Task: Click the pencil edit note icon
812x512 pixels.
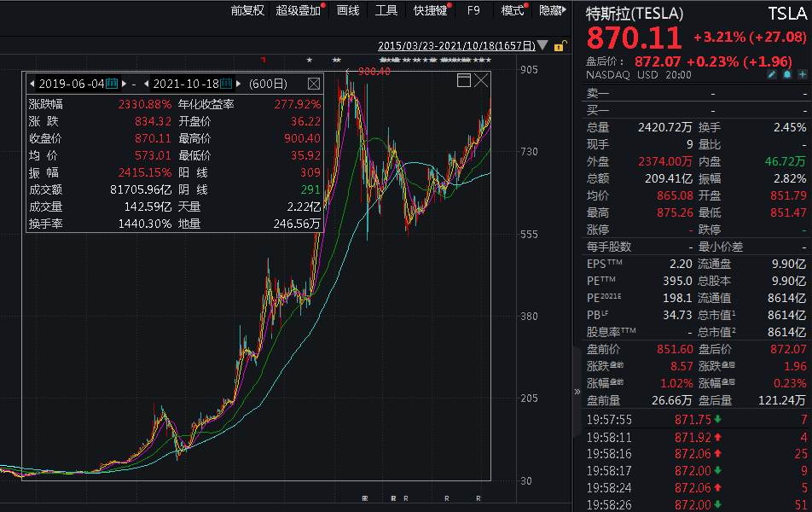Action: (x=772, y=74)
